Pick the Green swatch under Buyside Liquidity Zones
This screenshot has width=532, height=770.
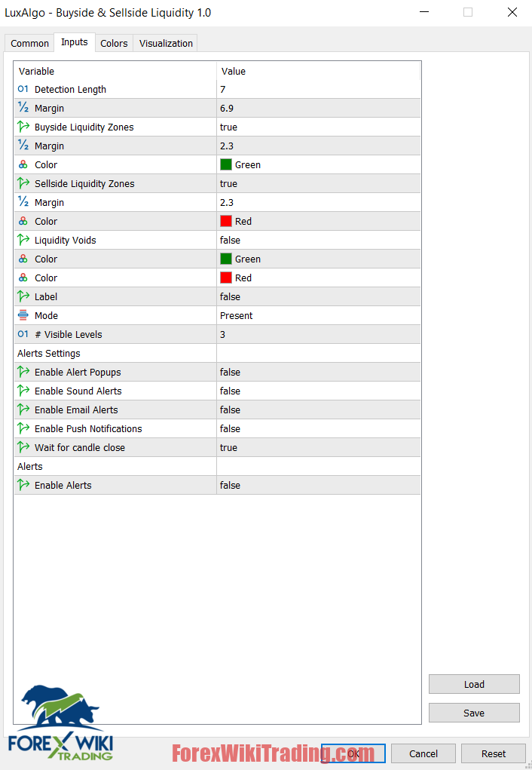(226, 164)
